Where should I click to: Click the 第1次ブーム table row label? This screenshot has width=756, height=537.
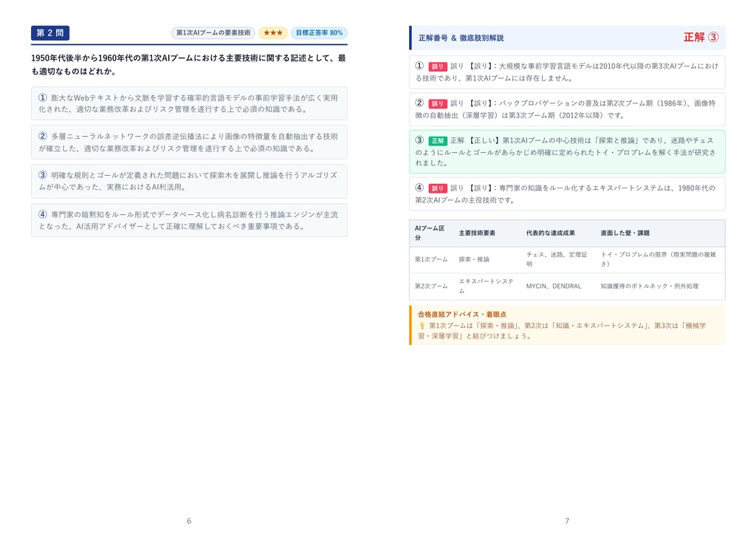(x=431, y=259)
